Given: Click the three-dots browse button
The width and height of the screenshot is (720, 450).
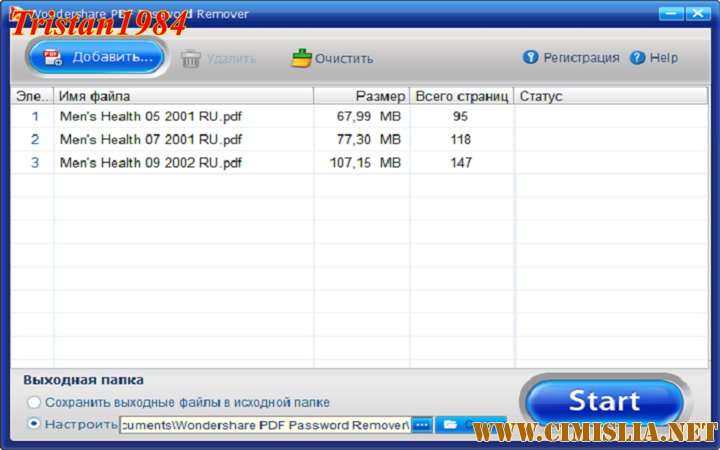Looking at the screenshot, I should click(421, 425).
